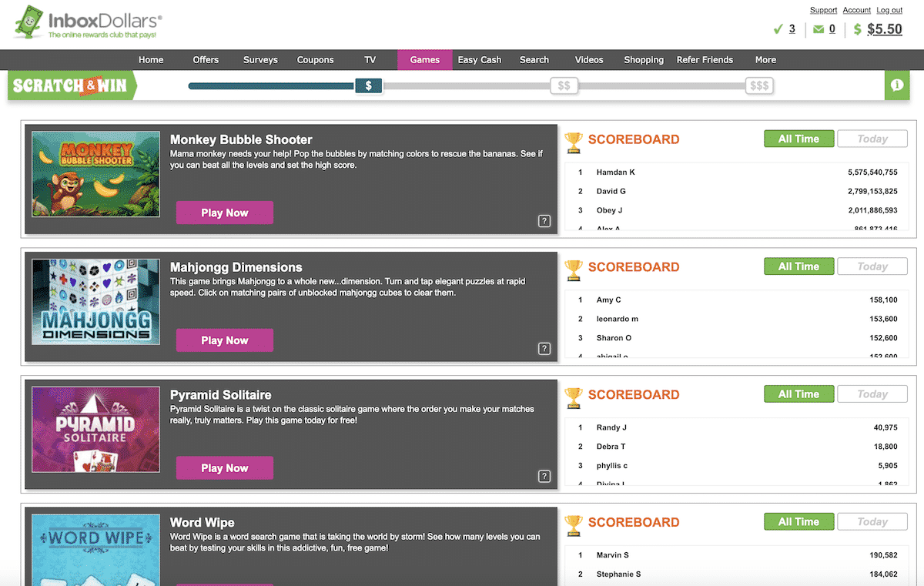Image resolution: width=924 pixels, height=586 pixels.
Task: Select the highlighted Games tab
Action: 425,59
